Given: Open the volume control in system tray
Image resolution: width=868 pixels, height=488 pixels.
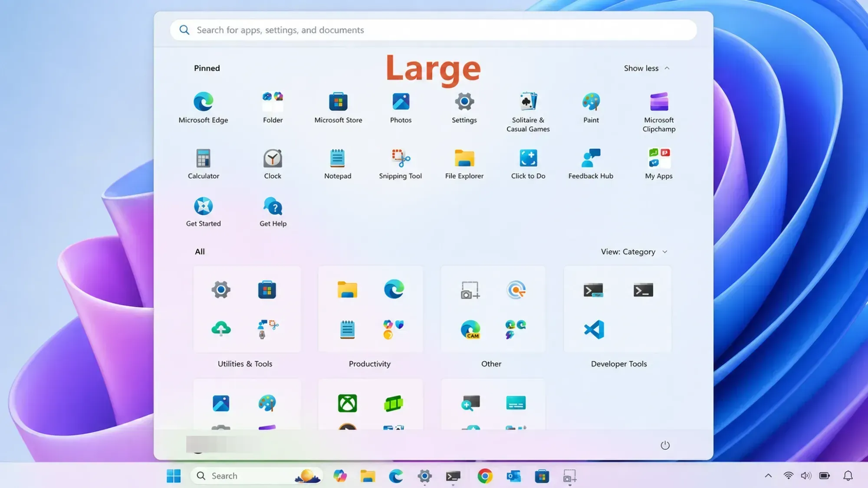Looking at the screenshot, I should click(x=806, y=475).
